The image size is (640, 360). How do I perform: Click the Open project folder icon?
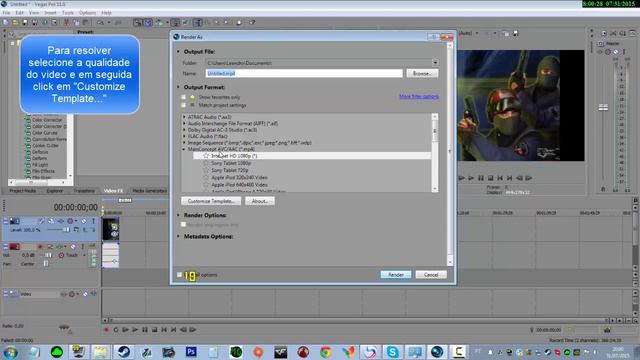point(15,22)
